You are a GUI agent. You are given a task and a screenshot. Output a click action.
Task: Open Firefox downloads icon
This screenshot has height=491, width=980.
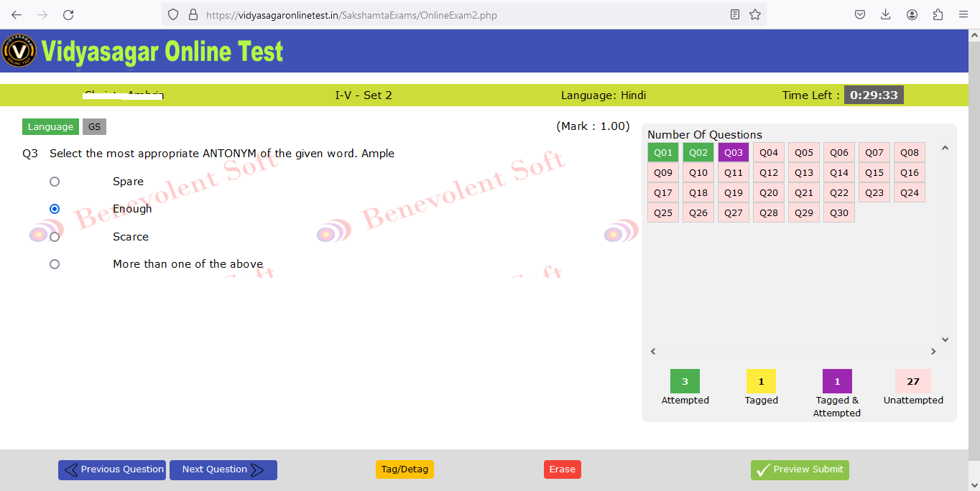[x=885, y=14]
